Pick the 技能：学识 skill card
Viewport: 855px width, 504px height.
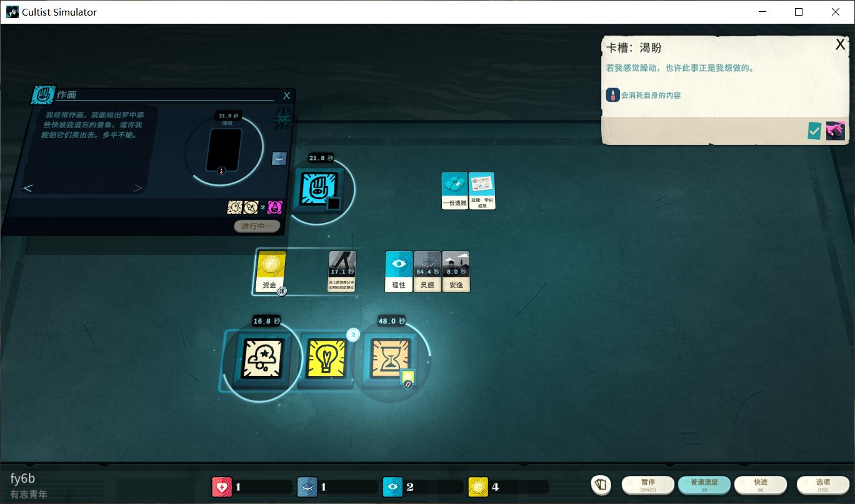click(x=482, y=190)
